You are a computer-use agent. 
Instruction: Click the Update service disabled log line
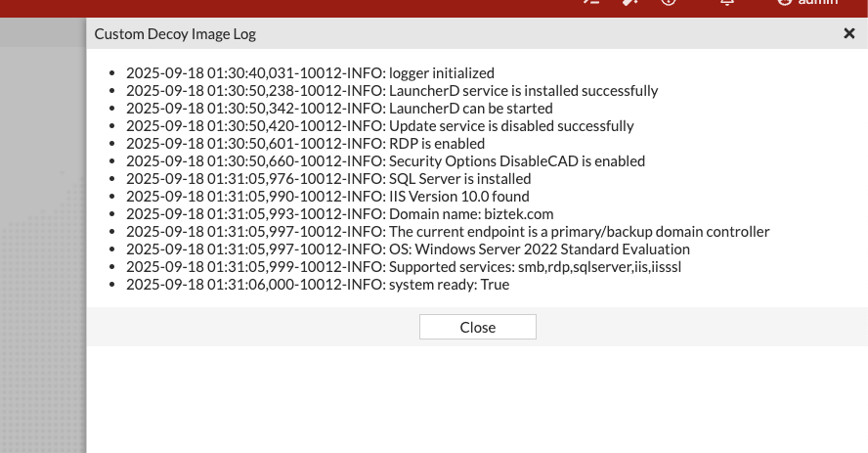[379, 126]
